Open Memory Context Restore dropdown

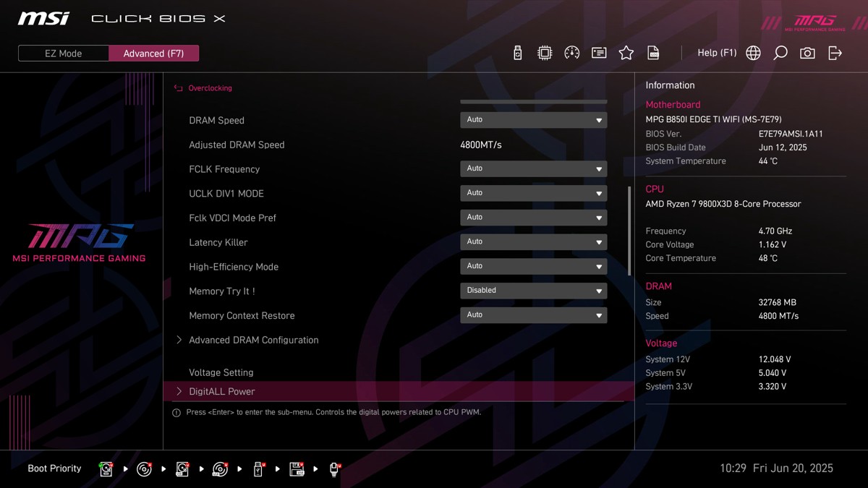534,315
